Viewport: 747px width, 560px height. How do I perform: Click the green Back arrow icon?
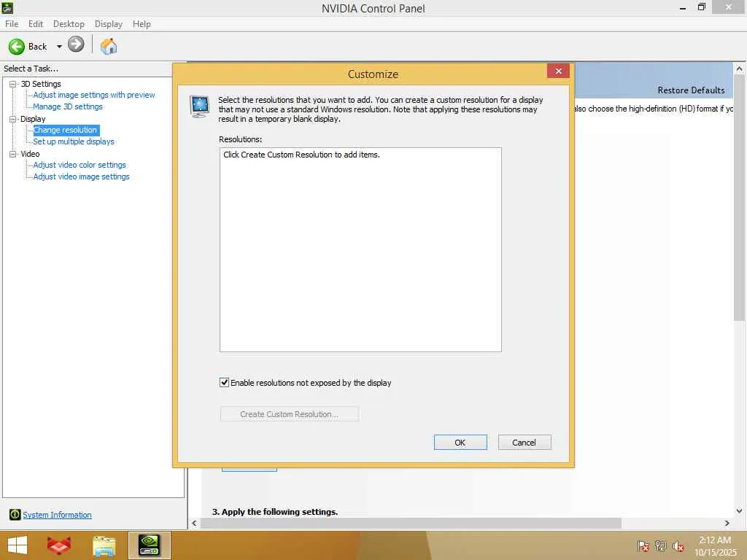(16, 46)
